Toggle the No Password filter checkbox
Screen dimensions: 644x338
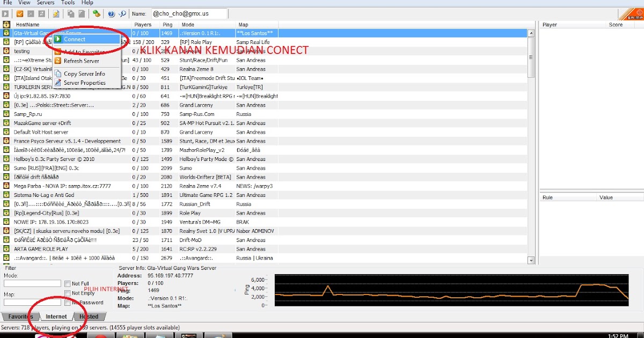pos(68,303)
